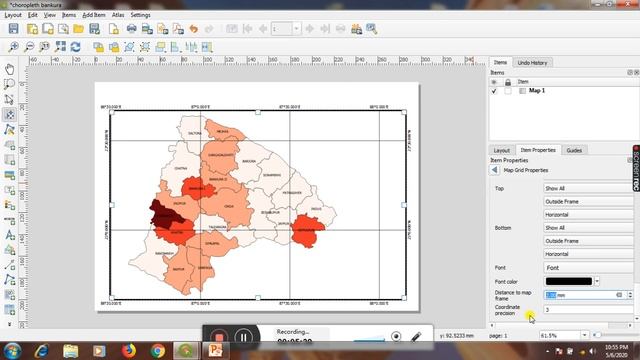Image resolution: width=640 pixels, height=360 pixels.
Task: Open the Layout menu
Action: (x=13, y=15)
